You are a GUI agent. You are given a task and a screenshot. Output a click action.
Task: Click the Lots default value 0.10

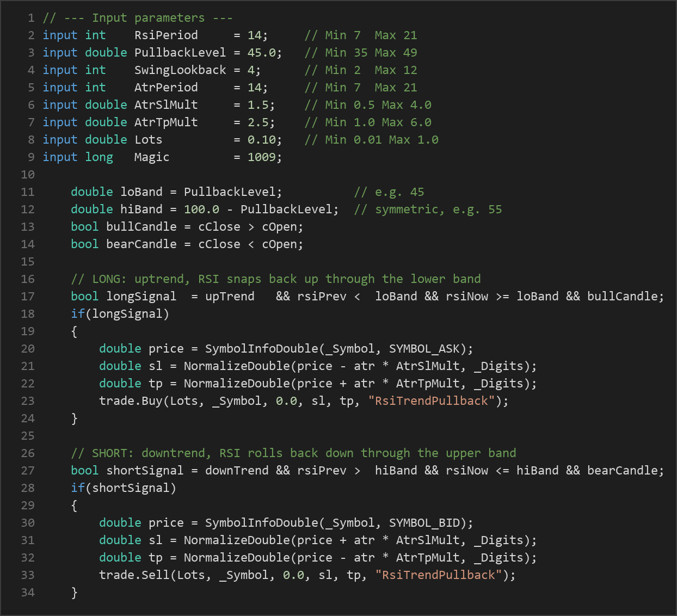click(x=261, y=139)
